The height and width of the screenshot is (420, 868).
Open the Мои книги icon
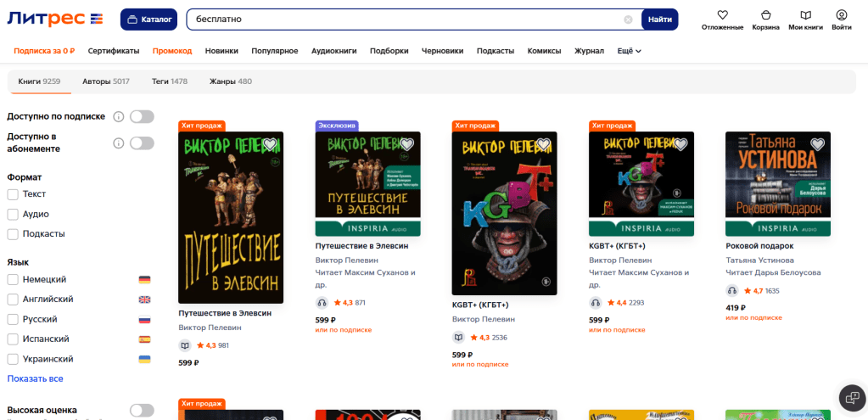pos(805,15)
